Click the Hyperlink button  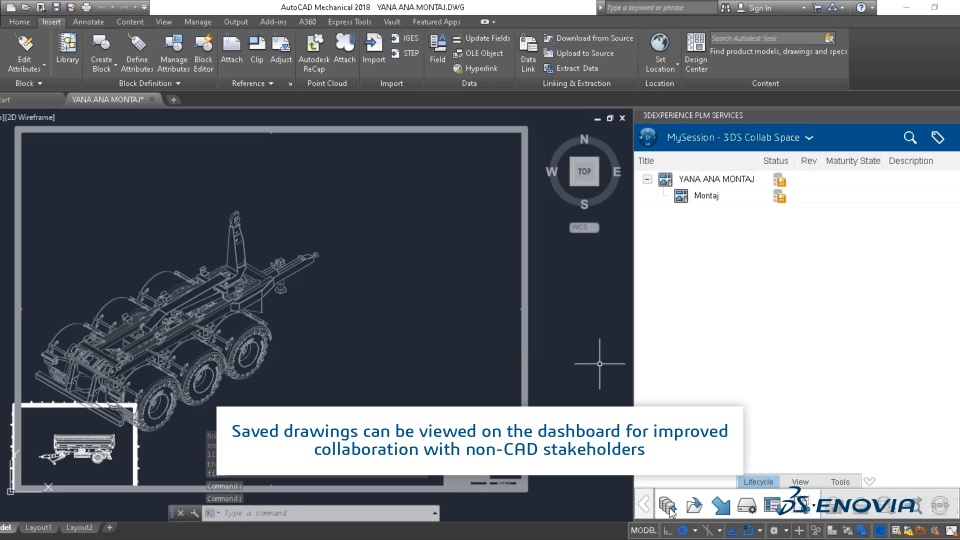[475, 69]
